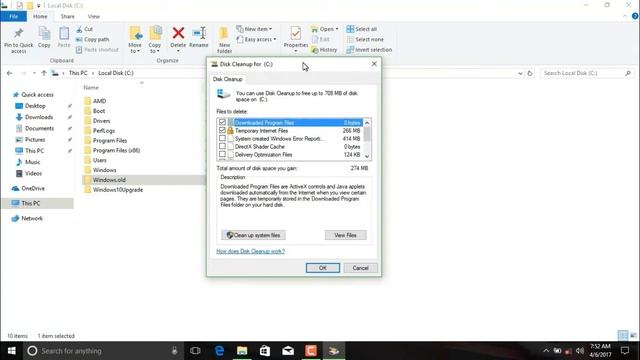The height and width of the screenshot is (360, 640).
Task: Select the Program Files (x86) folder
Action: 116,150
